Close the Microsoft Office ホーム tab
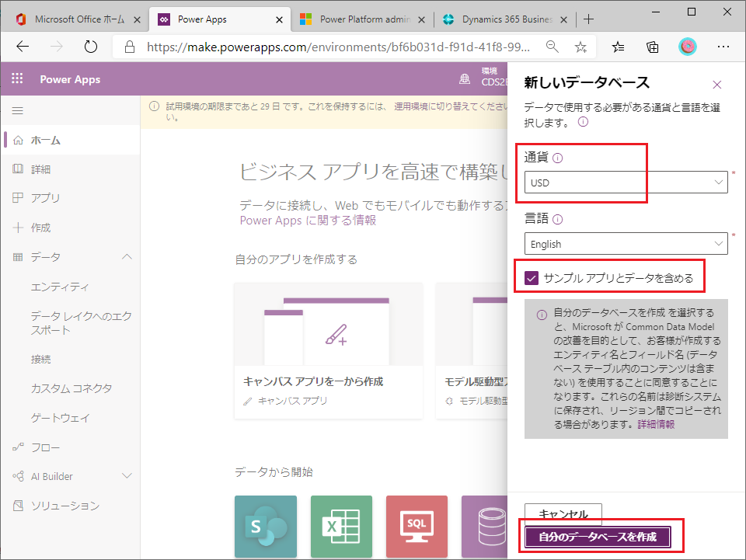 (137, 19)
